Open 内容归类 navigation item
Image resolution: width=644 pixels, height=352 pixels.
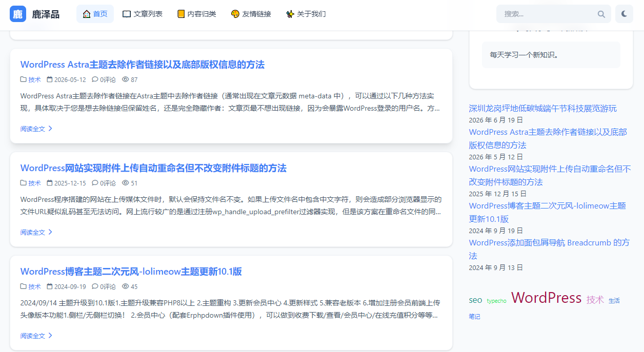pos(196,14)
